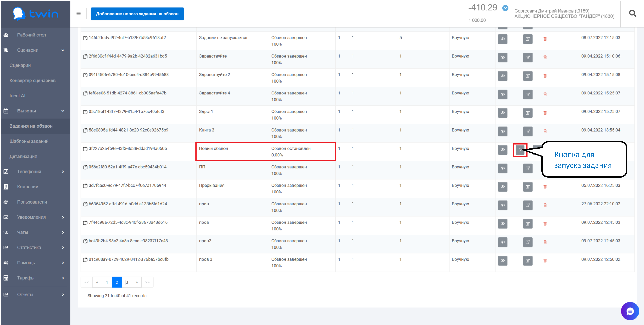View Здравствуйте 2 task via eye icon
The width and height of the screenshot is (644, 325).
point(502,76)
